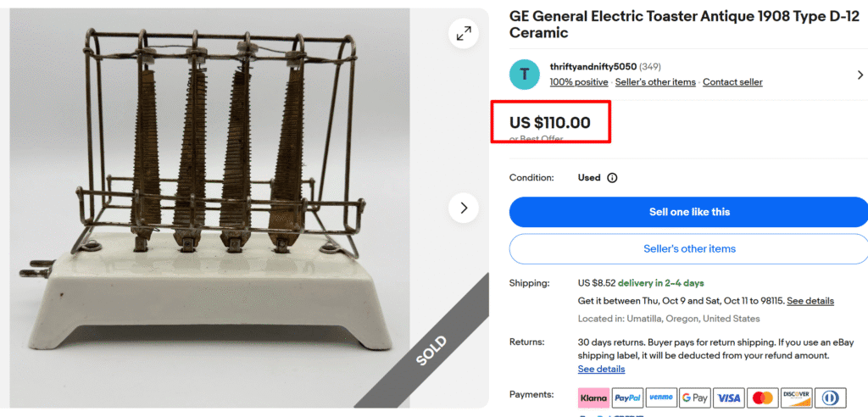Click the Google Pay icon

pyautogui.click(x=694, y=398)
